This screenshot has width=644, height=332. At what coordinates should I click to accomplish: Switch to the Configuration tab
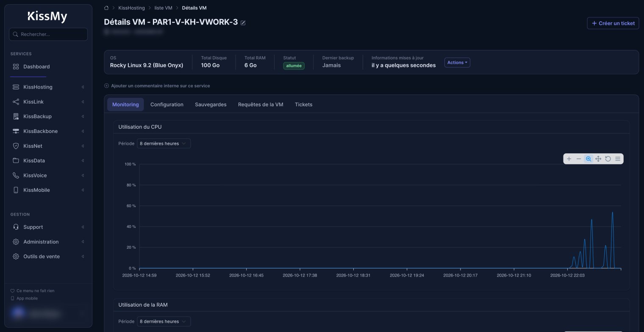[167, 105]
